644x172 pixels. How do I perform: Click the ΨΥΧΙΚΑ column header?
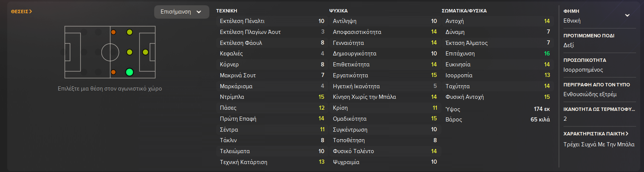pyautogui.click(x=338, y=11)
